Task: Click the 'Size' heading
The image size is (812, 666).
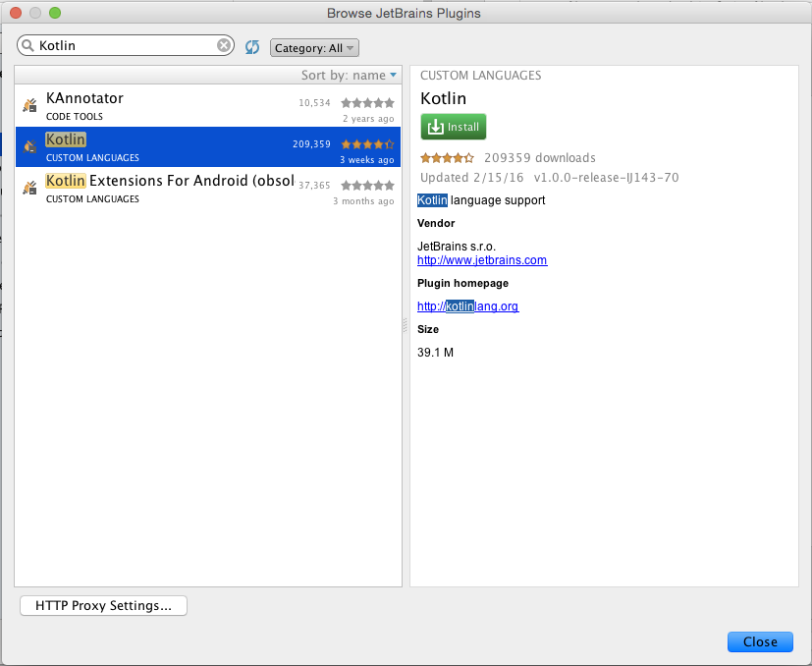Action: [x=428, y=330]
